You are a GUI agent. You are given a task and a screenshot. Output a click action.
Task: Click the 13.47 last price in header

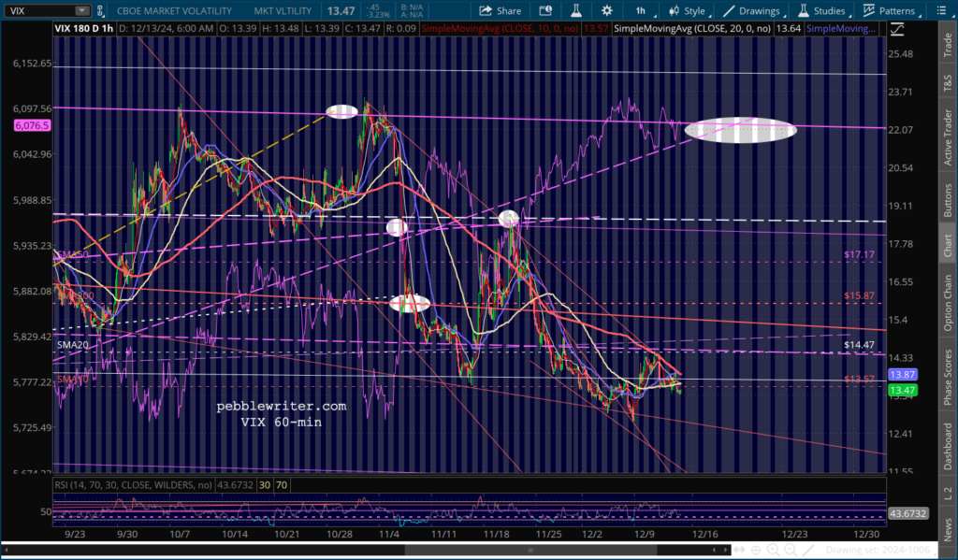(x=341, y=11)
